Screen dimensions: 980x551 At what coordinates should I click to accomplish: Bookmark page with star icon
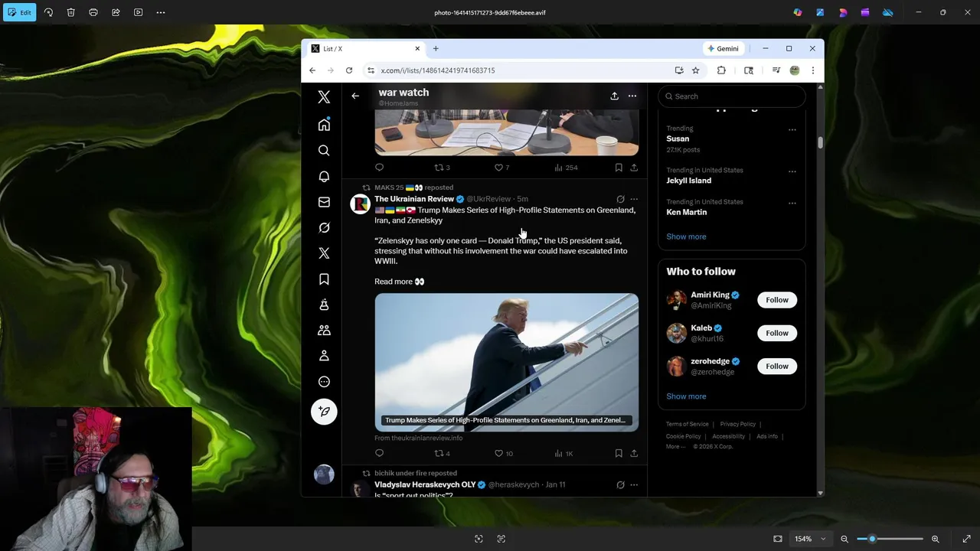coord(695,70)
